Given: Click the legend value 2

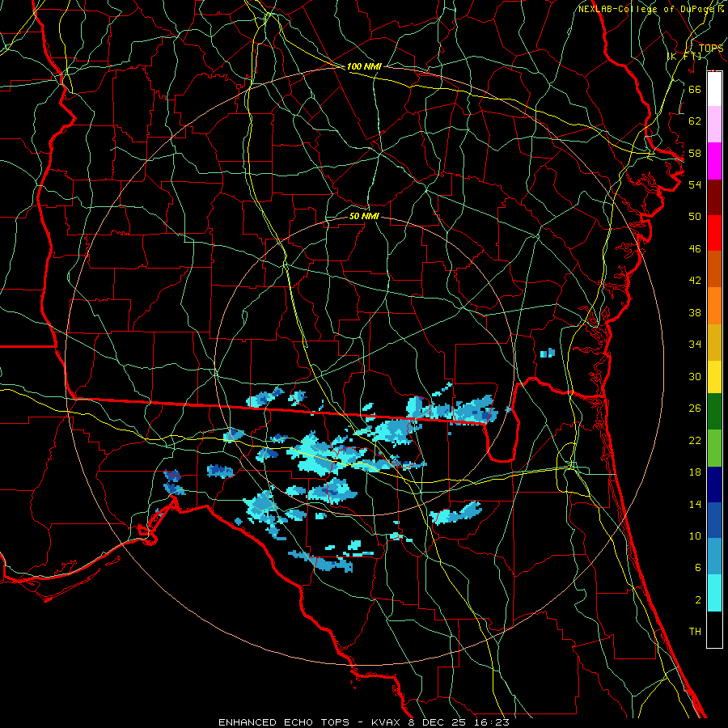Looking at the screenshot, I should click(x=697, y=600).
